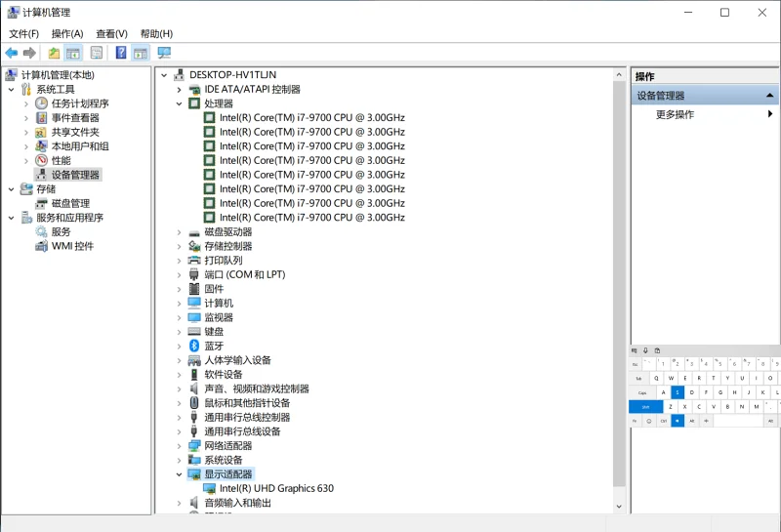The height and width of the screenshot is (532, 781).
Task: Toggle Shift key on the on-screen keyboard
Action: coord(645,407)
